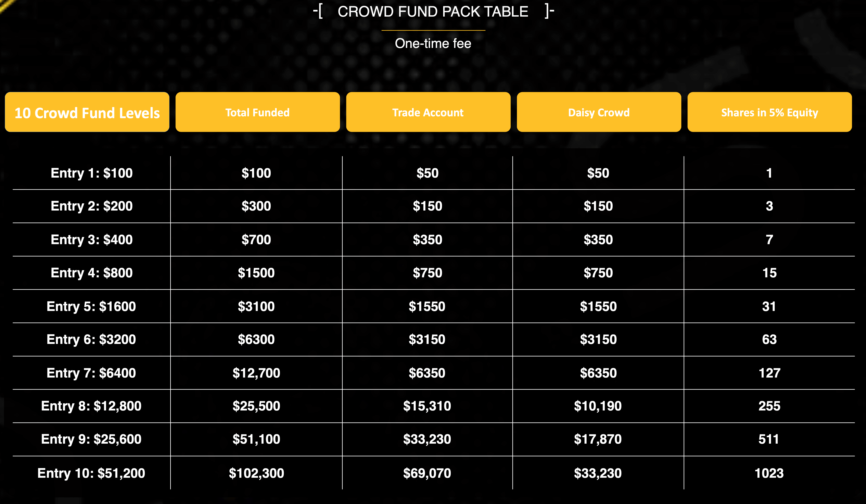Click the Crowd Fund Pack Table title
Screen dimensions: 866x504
point(433,12)
